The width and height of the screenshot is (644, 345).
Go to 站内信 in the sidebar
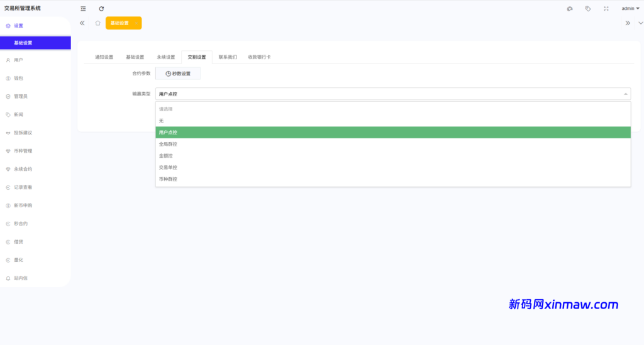point(21,278)
